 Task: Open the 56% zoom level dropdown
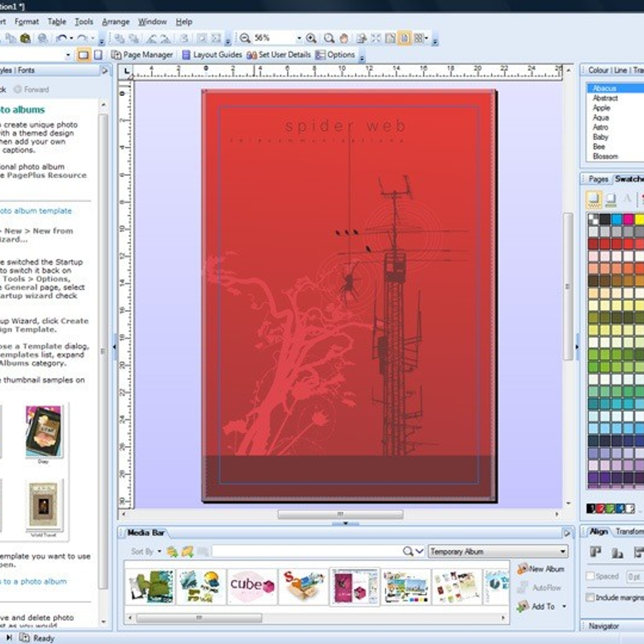click(x=299, y=38)
